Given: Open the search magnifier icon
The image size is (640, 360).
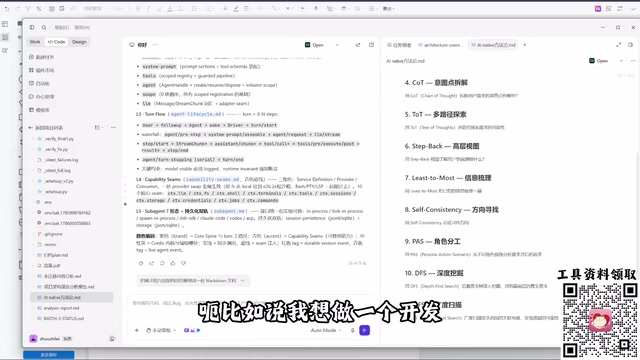Looking at the screenshot, I should coord(44,27).
